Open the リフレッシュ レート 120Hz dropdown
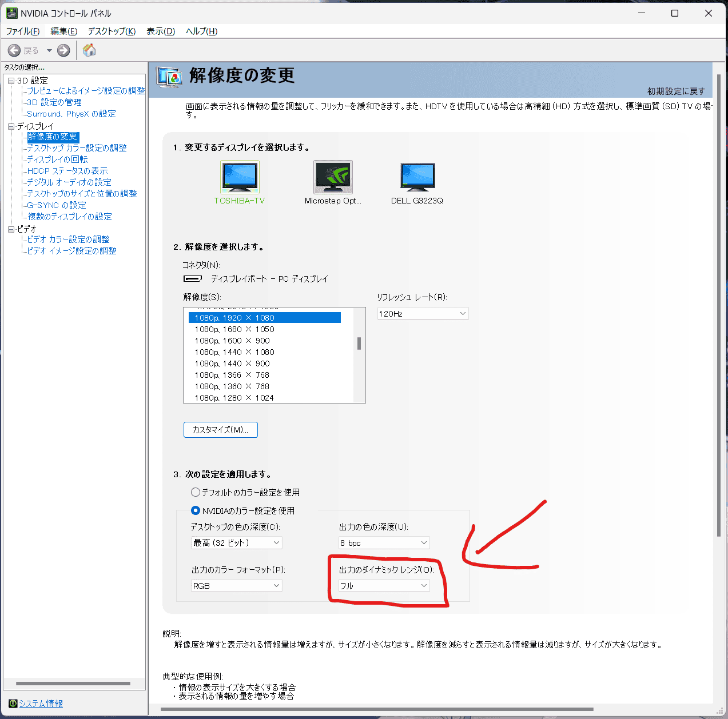 point(423,314)
